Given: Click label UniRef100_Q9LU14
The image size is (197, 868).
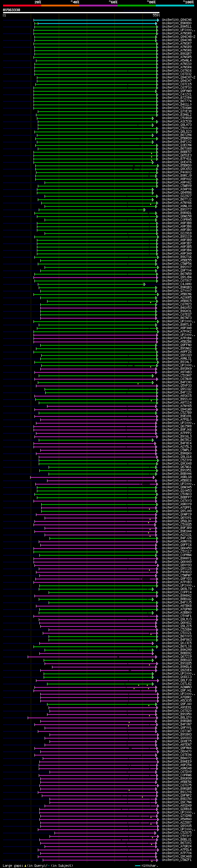Looking at the screenshot, I should 177,457.
